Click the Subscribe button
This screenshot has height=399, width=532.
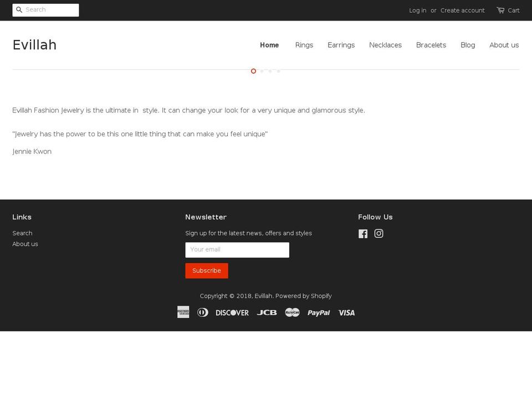tap(207, 270)
